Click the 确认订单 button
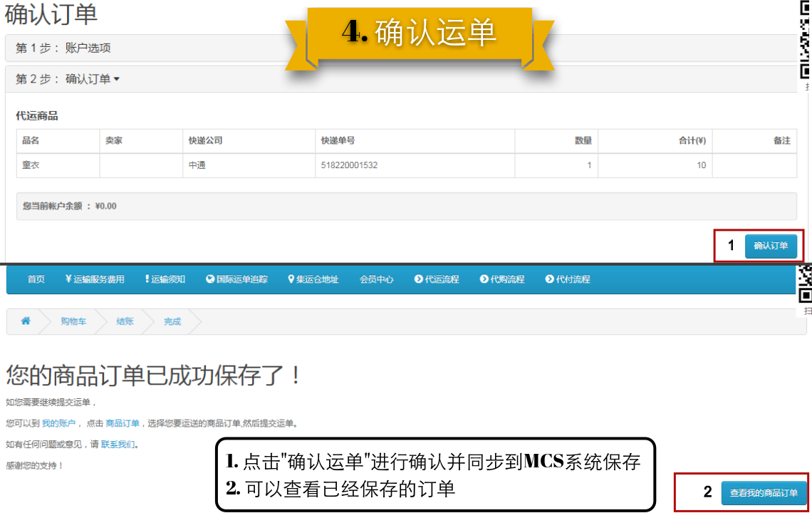This screenshot has height=513, width=812. click(771, 246)
